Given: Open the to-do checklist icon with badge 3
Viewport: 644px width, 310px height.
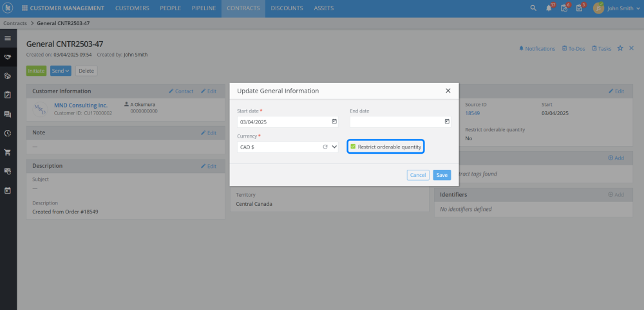Looking at the screenshot, I should 580,8.
